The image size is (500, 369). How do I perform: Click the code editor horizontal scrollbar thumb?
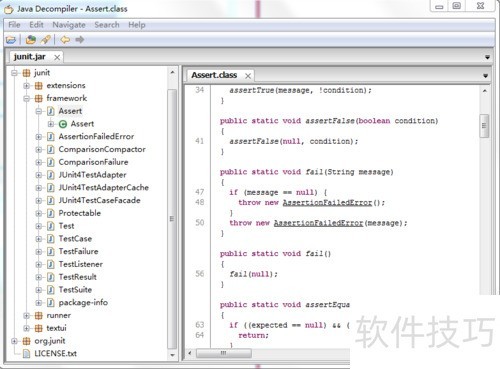pos(224,353)
